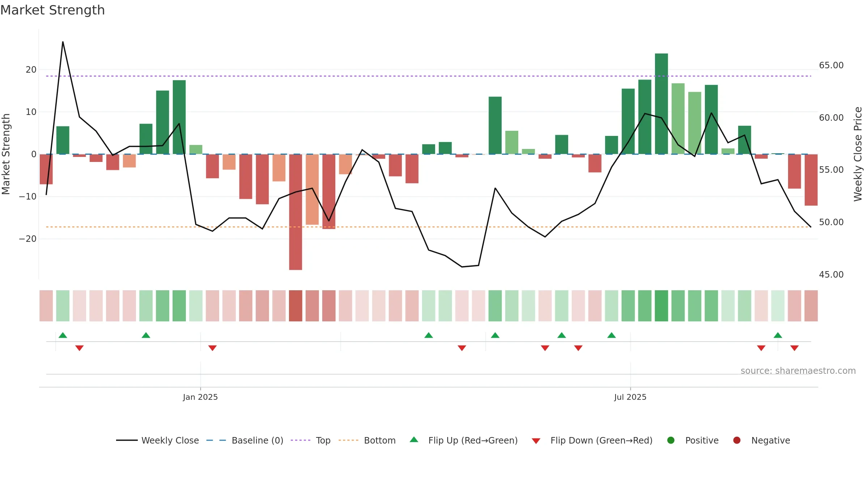Click the green Positive dot in legend

coord(671,440)
